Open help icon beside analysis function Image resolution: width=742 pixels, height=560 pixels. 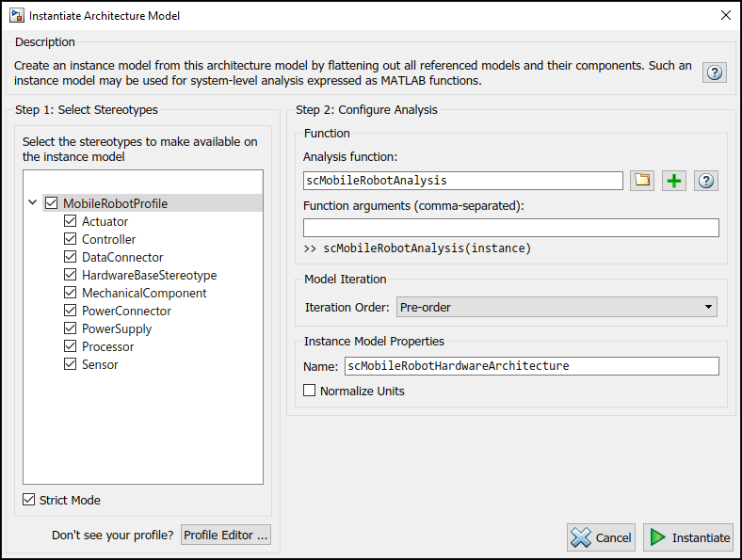point(705,181)
